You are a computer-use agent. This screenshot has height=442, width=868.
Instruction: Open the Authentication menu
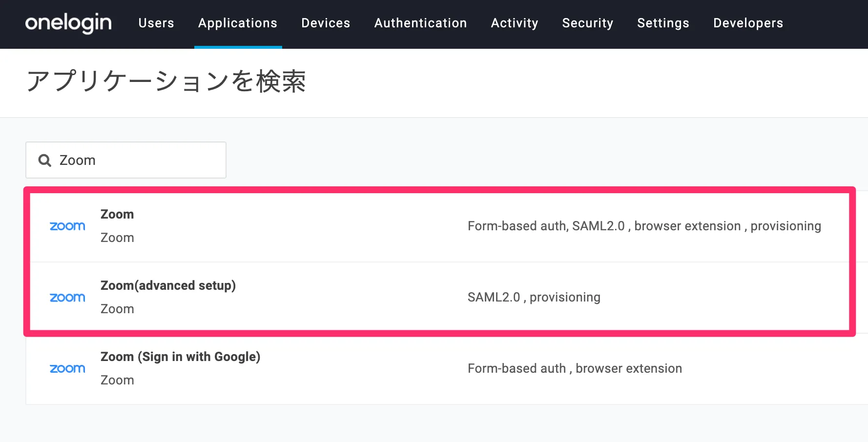pos(420,23)
